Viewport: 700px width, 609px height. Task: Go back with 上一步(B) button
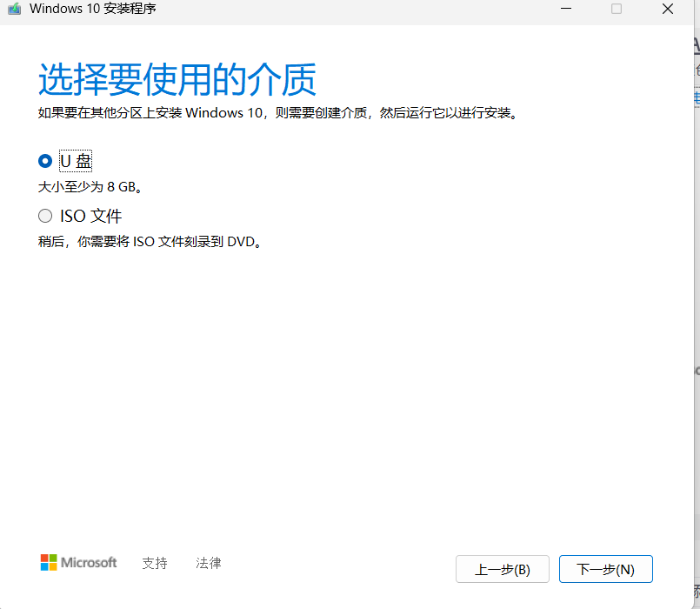[503, 569]
